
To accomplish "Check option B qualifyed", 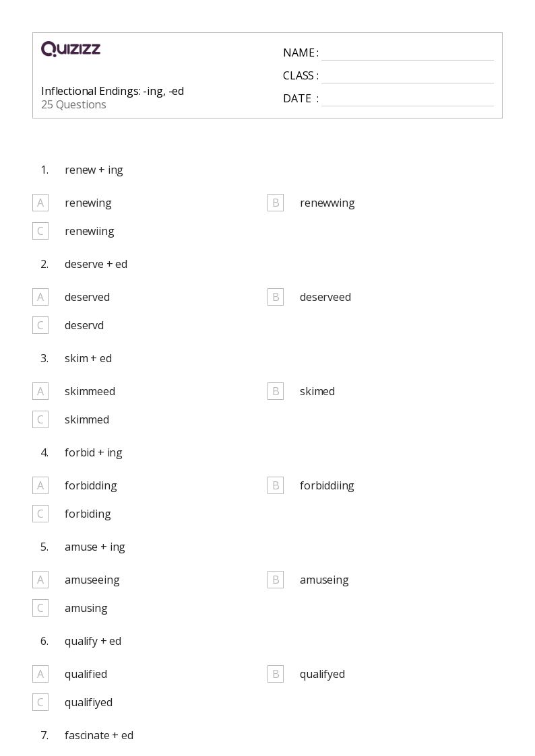I will pos(276,674).
